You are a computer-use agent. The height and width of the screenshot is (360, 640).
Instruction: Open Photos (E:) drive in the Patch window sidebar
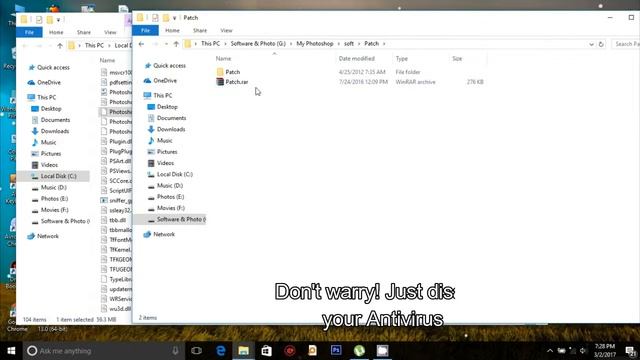pos(171,197)
